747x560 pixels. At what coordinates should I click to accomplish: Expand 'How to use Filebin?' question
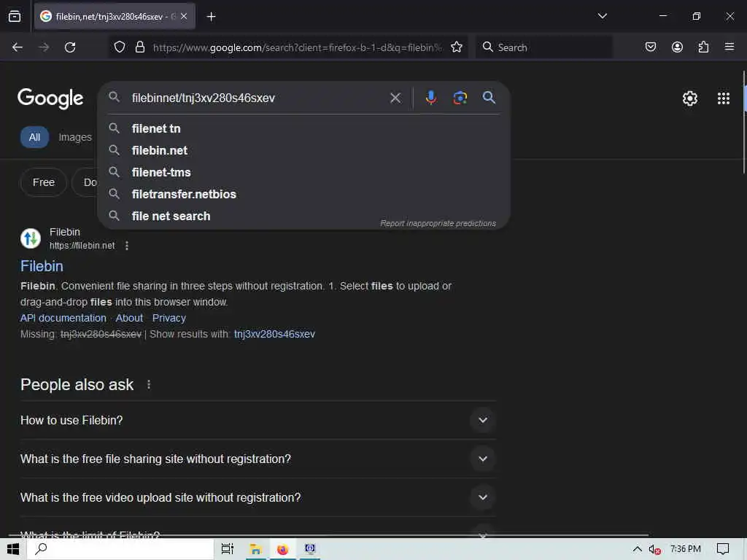258,420
